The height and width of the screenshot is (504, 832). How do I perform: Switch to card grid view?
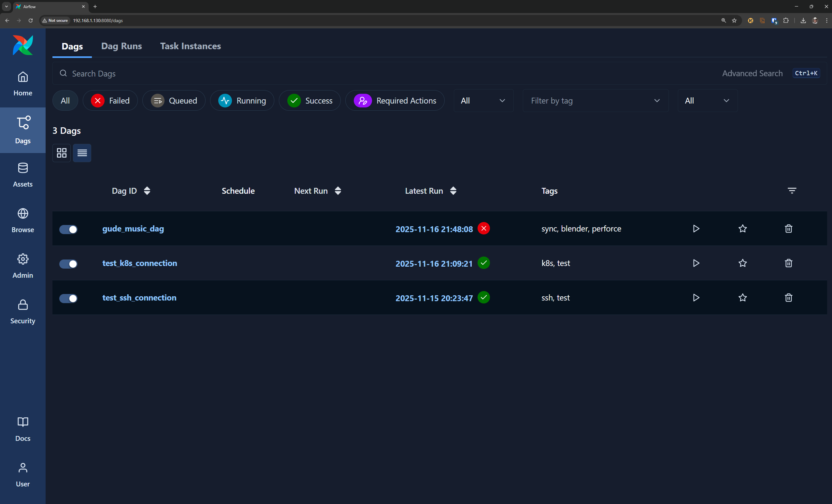pyautogui.click(x=62, y=153)
